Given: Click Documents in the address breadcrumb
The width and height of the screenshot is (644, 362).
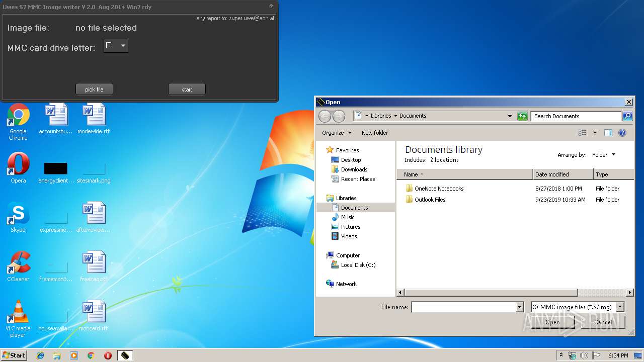Looking at the screenshot, I should point(413,116).
